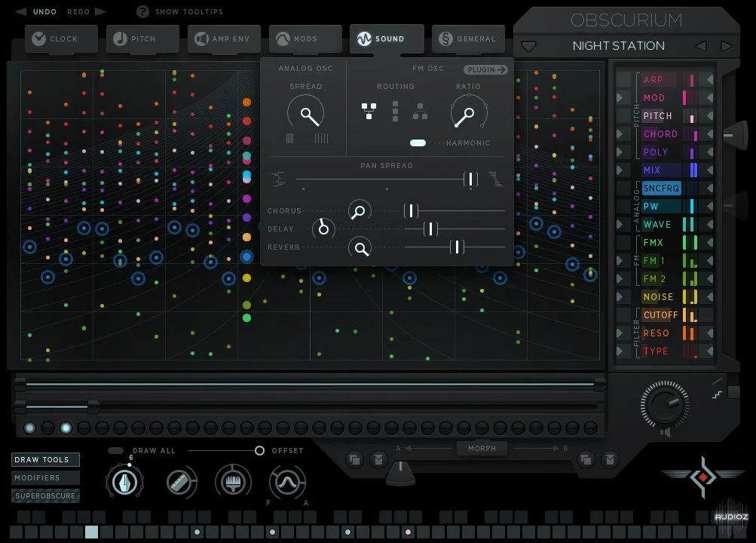Select the CHORD parameter lane
This screenshot has height=543, width=756.
pyautogui.click(x=660, y=134)
